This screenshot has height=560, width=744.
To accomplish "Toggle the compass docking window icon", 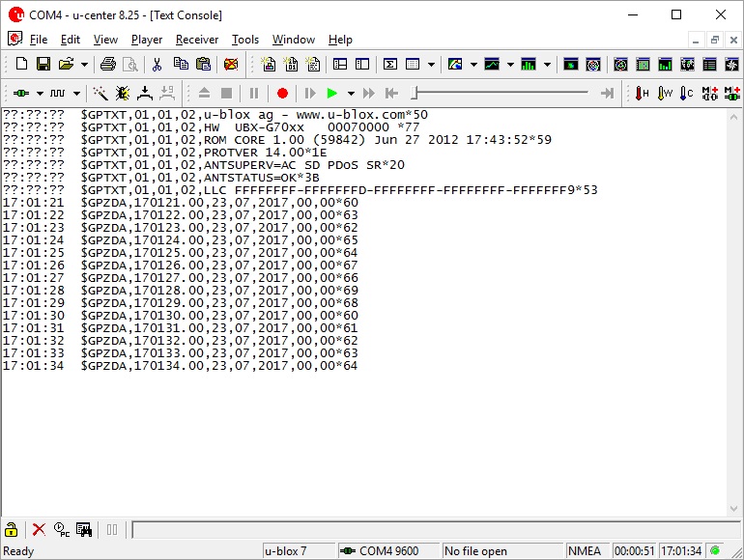I will coord(732,64).
